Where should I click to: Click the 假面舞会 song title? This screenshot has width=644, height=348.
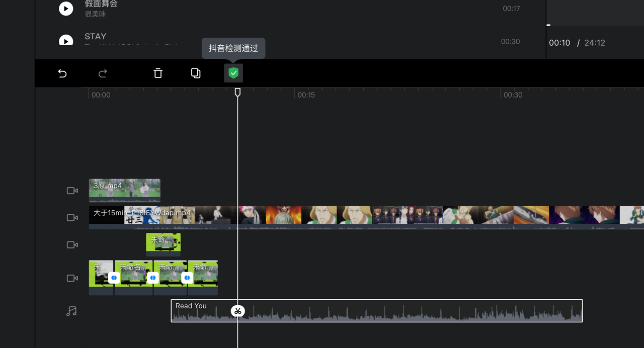[101, 4]
